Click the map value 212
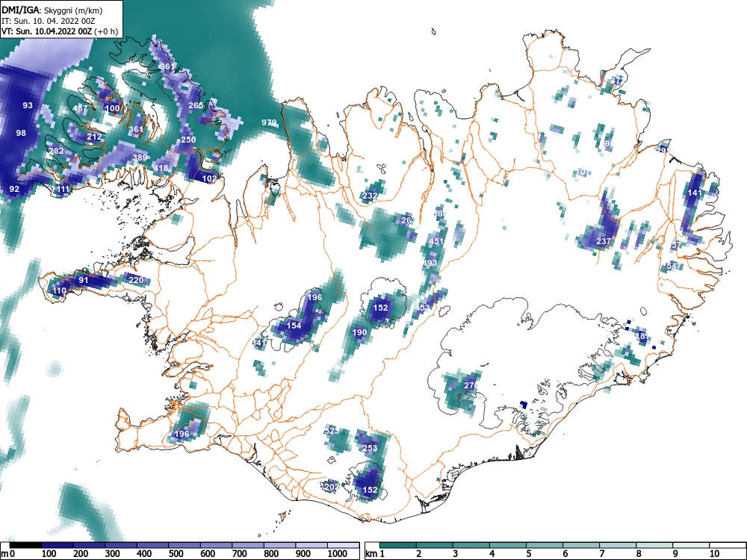Viewport: 747px width, 560px height. (94, 137)
